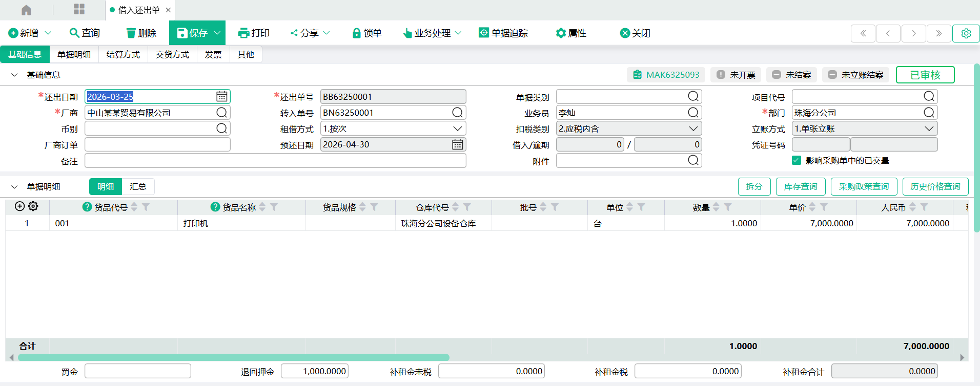The image size is (980, 386).
Task: Collapse the 基础信息 section
Action: 14,75
